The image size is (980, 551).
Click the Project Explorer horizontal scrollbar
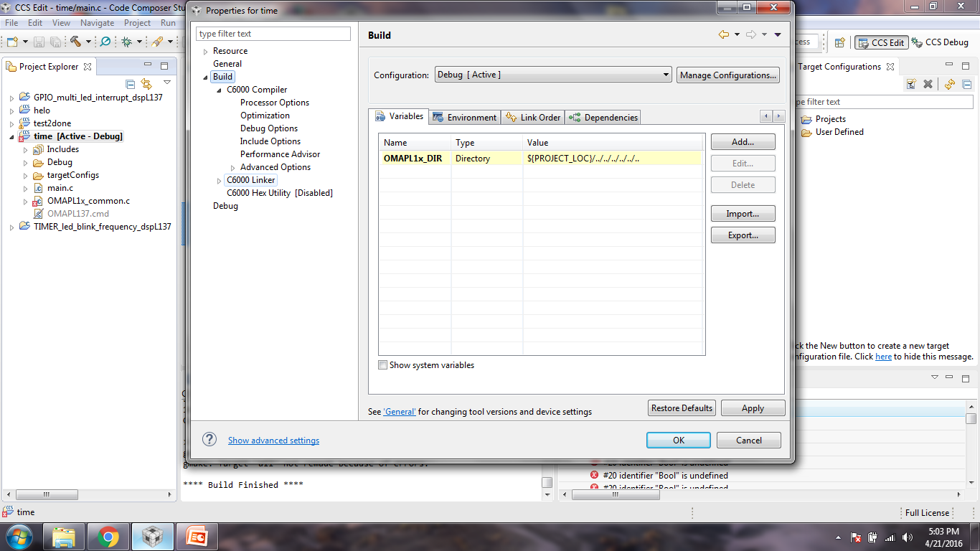pyautogui.click(x=48, y=495)
